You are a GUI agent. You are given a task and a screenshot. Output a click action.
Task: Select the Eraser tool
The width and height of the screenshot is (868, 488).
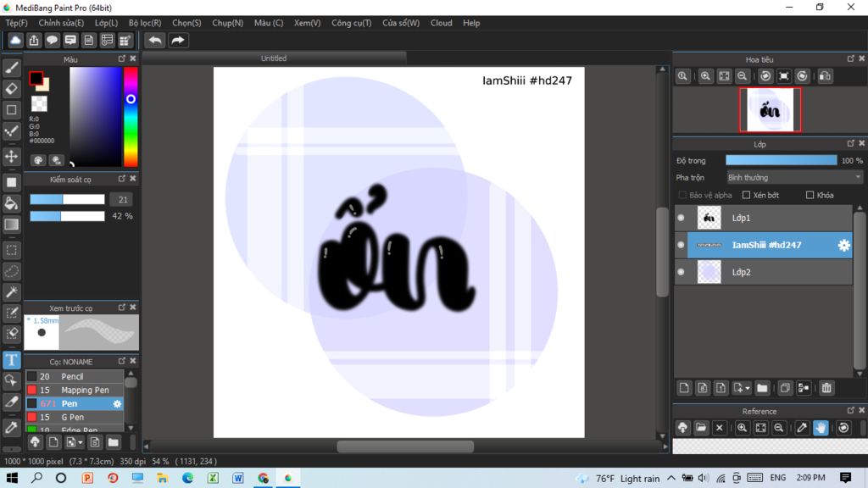click(x=12, y=88)
